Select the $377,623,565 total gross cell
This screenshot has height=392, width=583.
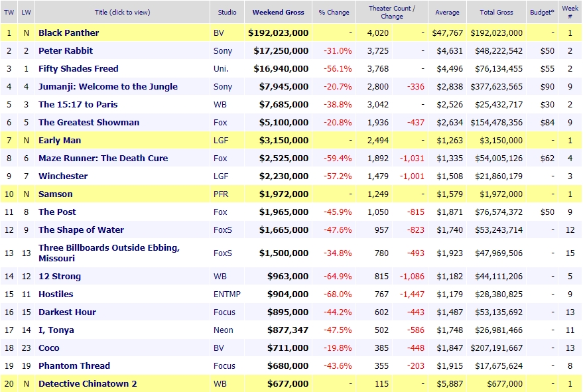[496, 86]
